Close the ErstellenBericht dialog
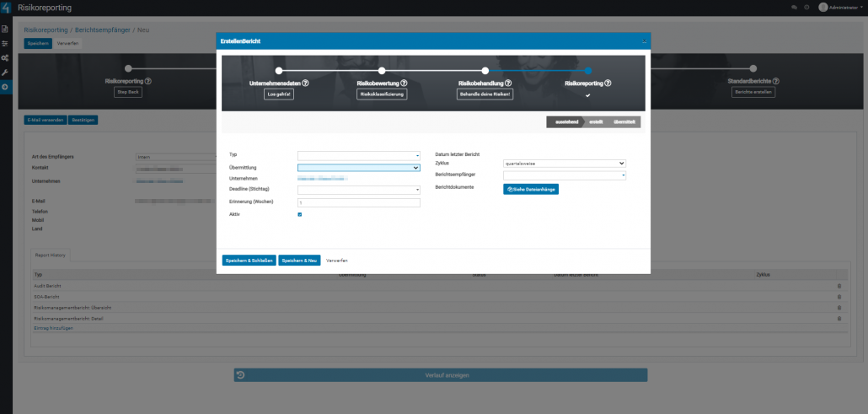 (x=643, y=40)
